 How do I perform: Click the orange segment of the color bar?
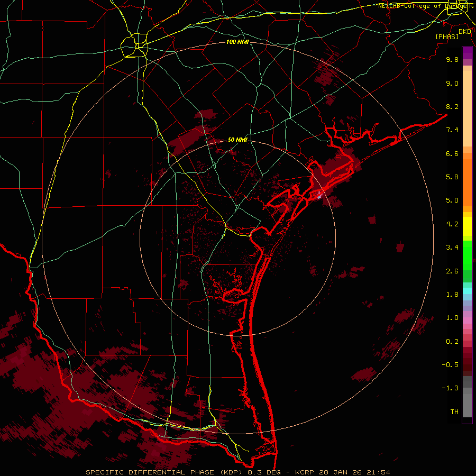(x=467, y=182)
